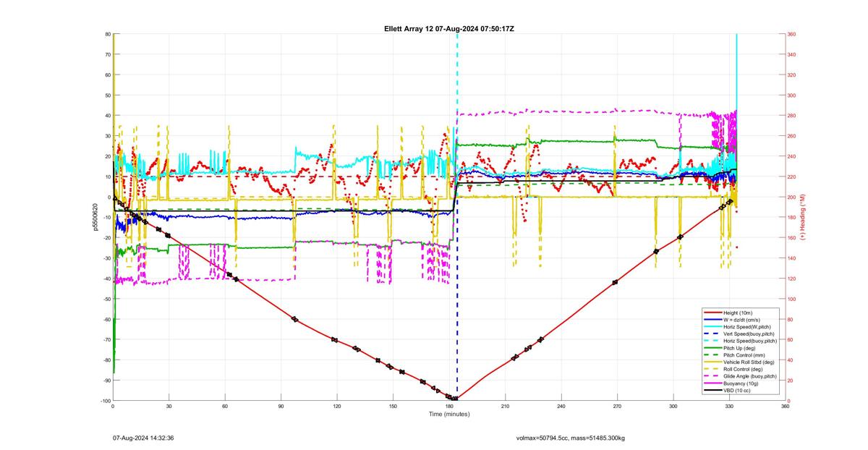Screen dimensions: 868x450
Task: Click the x-axis tick label '270'
Action: coord(617,407)
